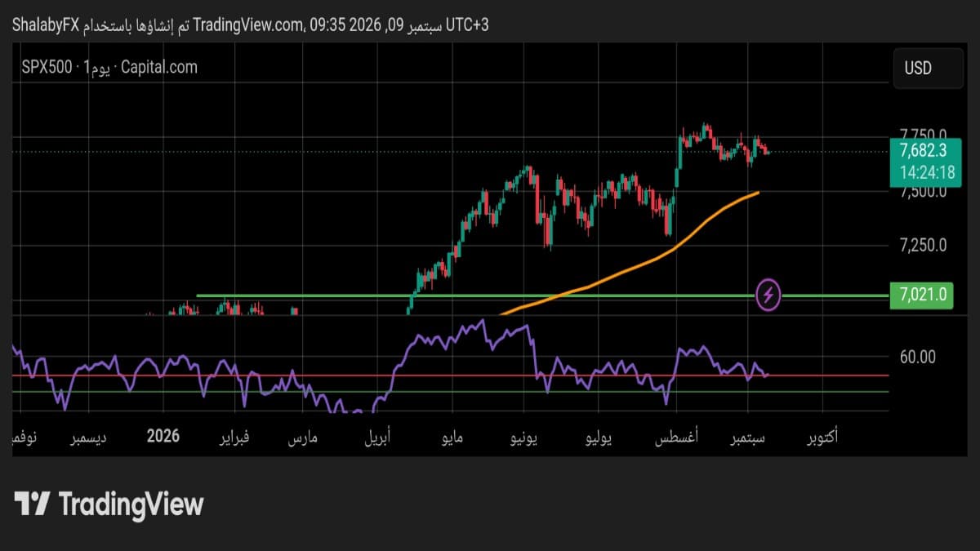Click the green horizontal support line
Viewport: 980px width, 551px height.
[x=474, y=295]
